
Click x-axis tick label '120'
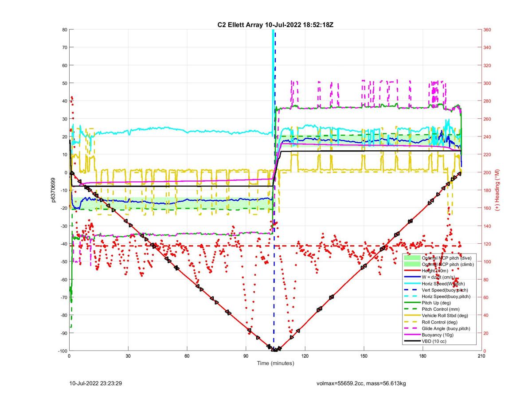click(x=305, y=356)
